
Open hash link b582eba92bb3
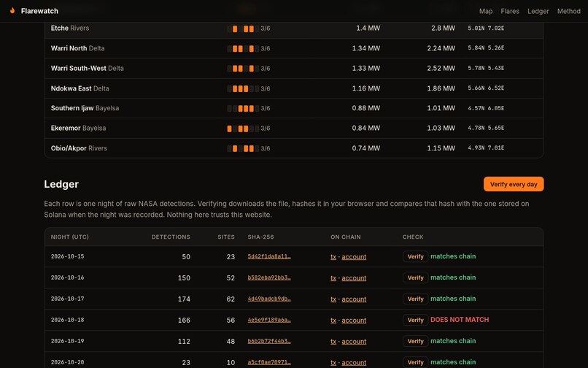(x=269, y=277)
